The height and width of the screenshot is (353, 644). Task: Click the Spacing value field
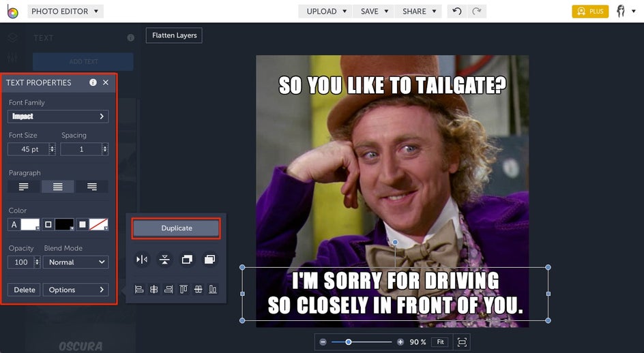(81, 149)
